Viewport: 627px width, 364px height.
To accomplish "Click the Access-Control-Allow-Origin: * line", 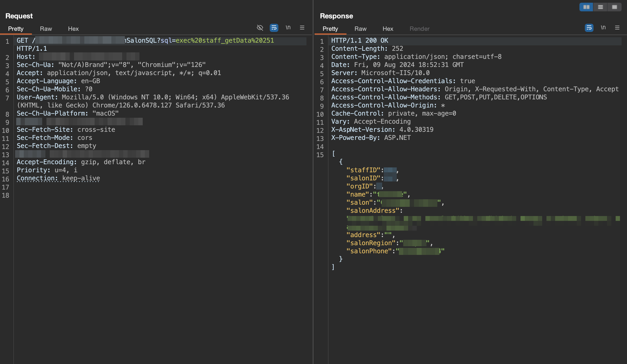I will [388, 105].
